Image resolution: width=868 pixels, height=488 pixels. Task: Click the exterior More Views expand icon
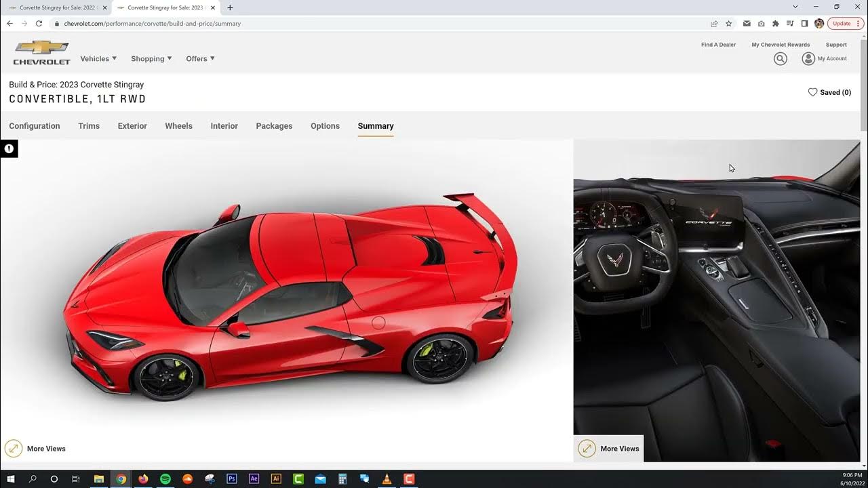pyautogui.click(x=14, y=449)
